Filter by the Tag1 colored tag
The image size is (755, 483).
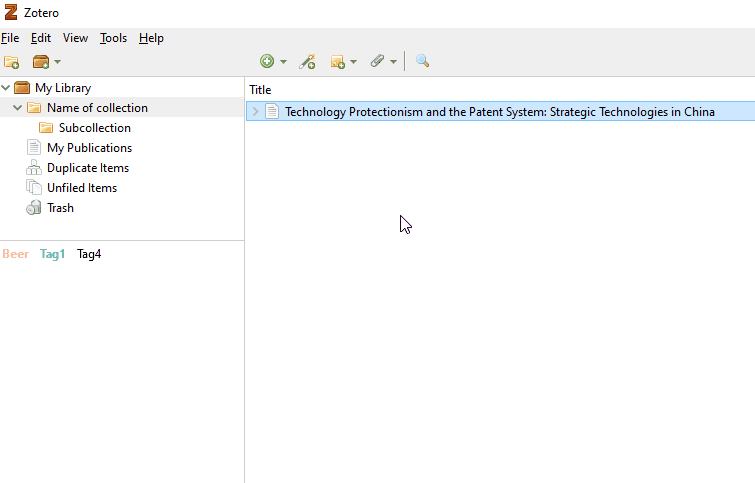(x=52, y=254)
